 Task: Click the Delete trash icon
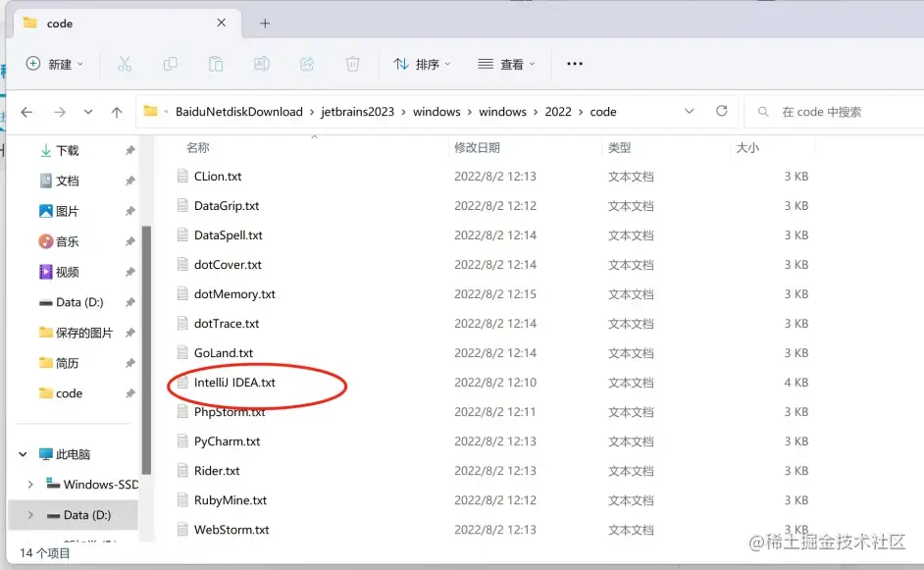click(x=352, y=64)
